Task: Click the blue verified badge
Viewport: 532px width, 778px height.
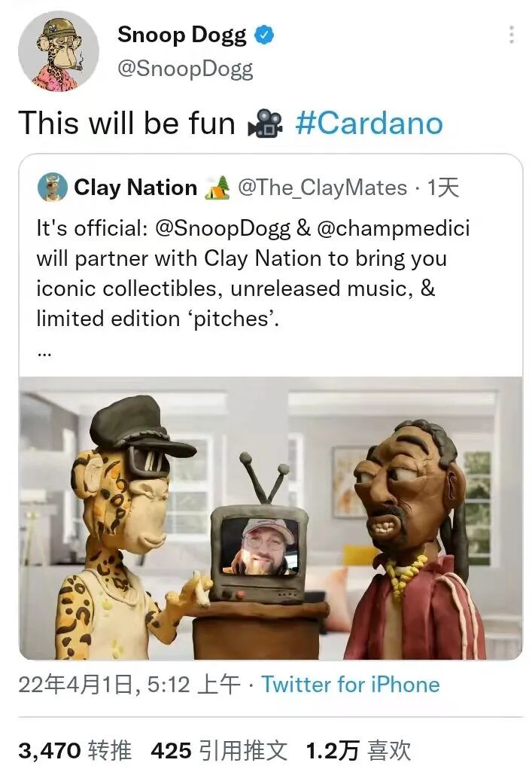Action: pos(264,35)
